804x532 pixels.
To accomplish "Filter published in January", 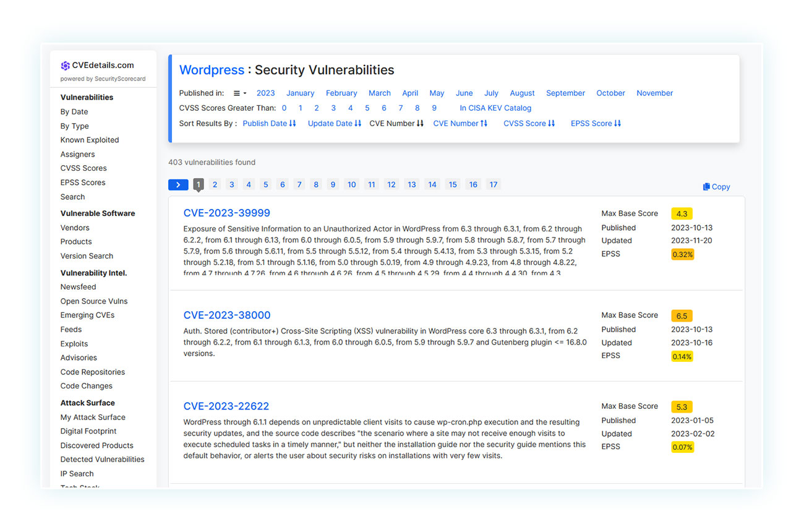I will 300,93.
